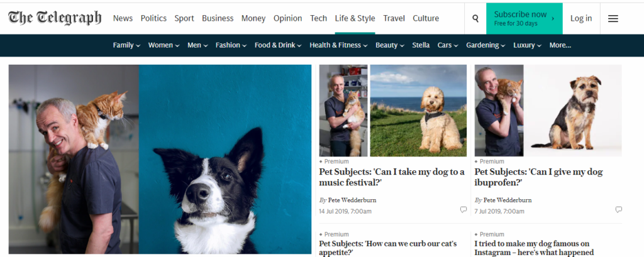
Task: Go to the Travel section
Action: [394, 18]
